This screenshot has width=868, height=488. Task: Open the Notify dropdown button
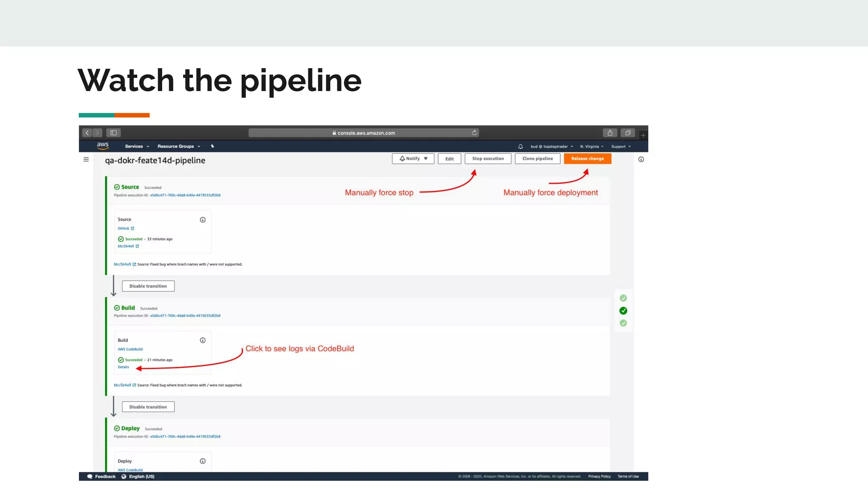413,158
